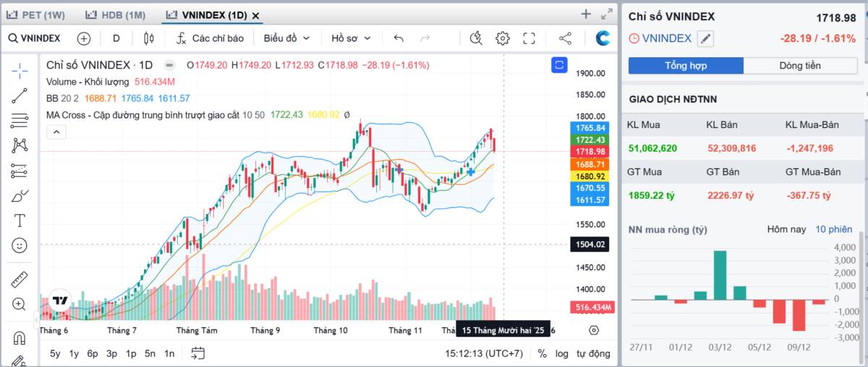Open the Hồ sơ dropdown menu

click(x=351, y=38)
